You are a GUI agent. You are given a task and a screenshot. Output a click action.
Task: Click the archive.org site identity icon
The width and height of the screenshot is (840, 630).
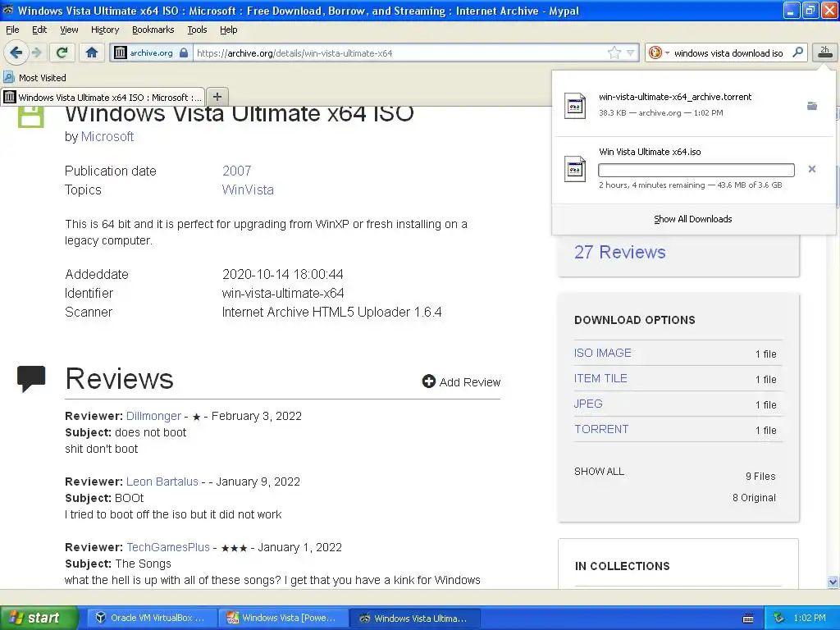coord(121,52)
